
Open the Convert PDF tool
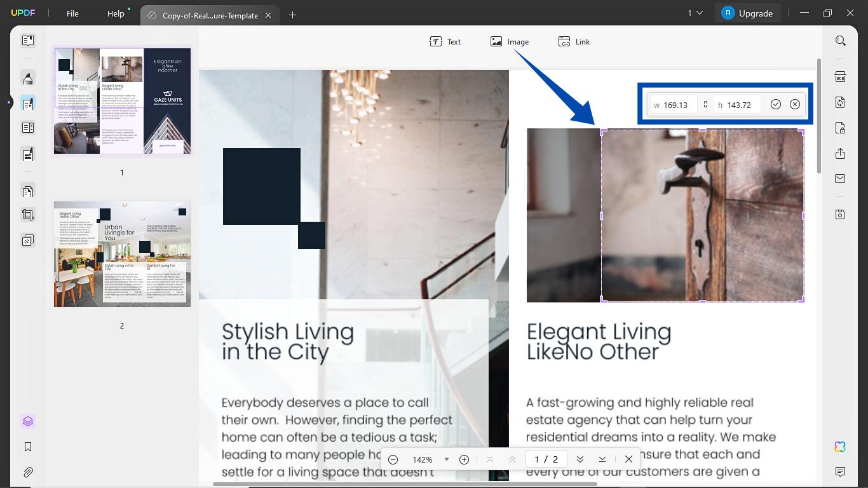click(x=840, y=102)
